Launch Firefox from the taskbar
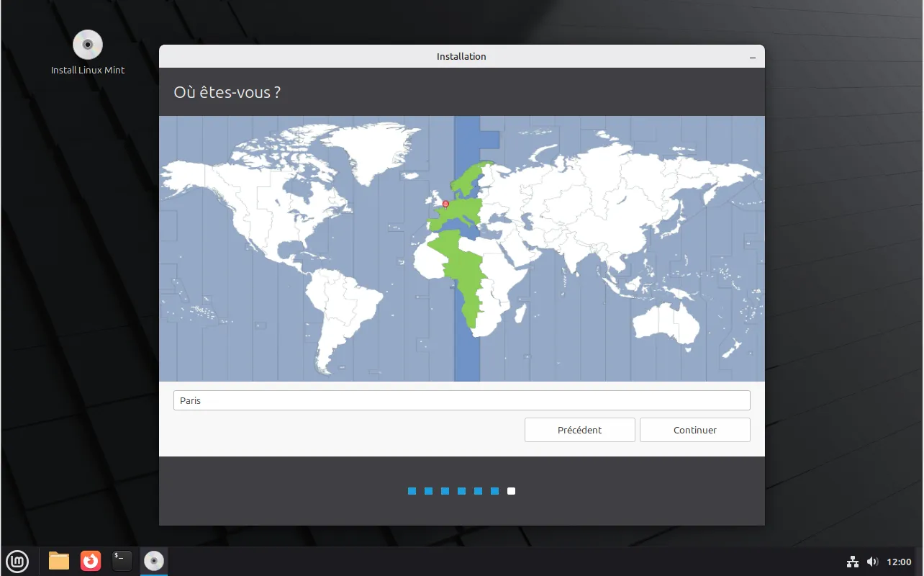Viewport: 924px width, 576px height. [91, 561]
